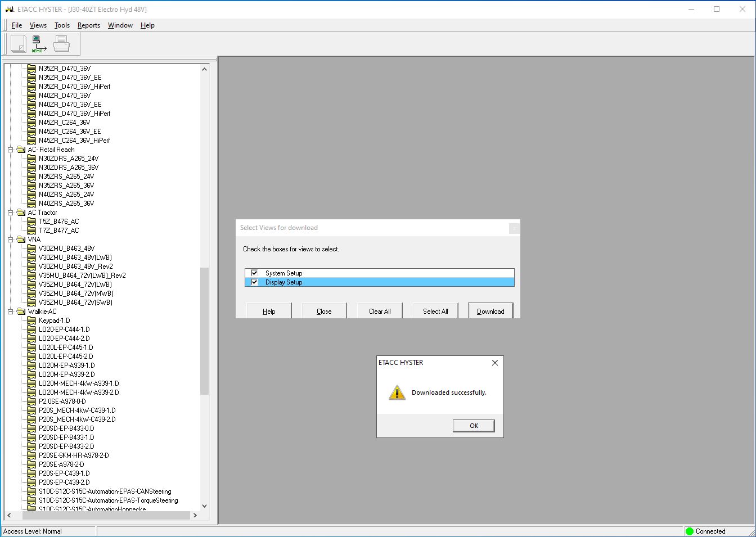756x537 pixels.
Task: Click the folder icon beside P20S-EP-C439-2.D
Action: 32,482
